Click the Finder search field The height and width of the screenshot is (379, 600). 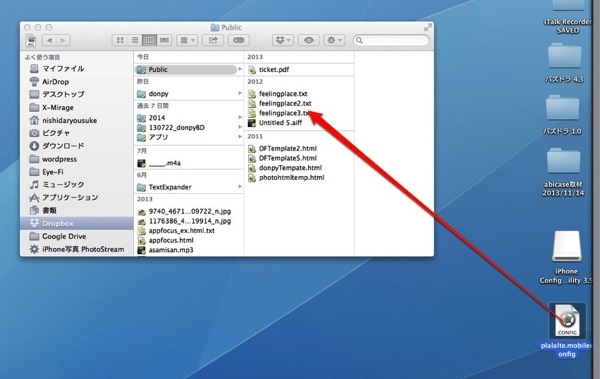(391, 40)
